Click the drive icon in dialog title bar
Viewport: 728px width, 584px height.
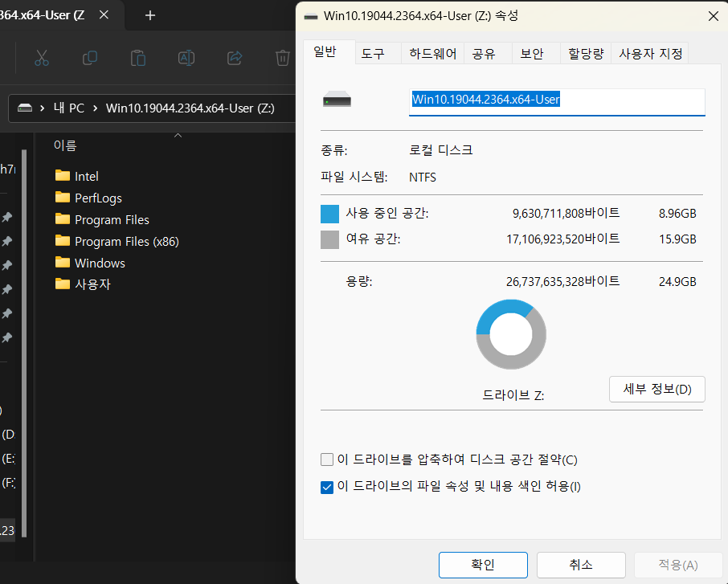click(x=311, y=17)
